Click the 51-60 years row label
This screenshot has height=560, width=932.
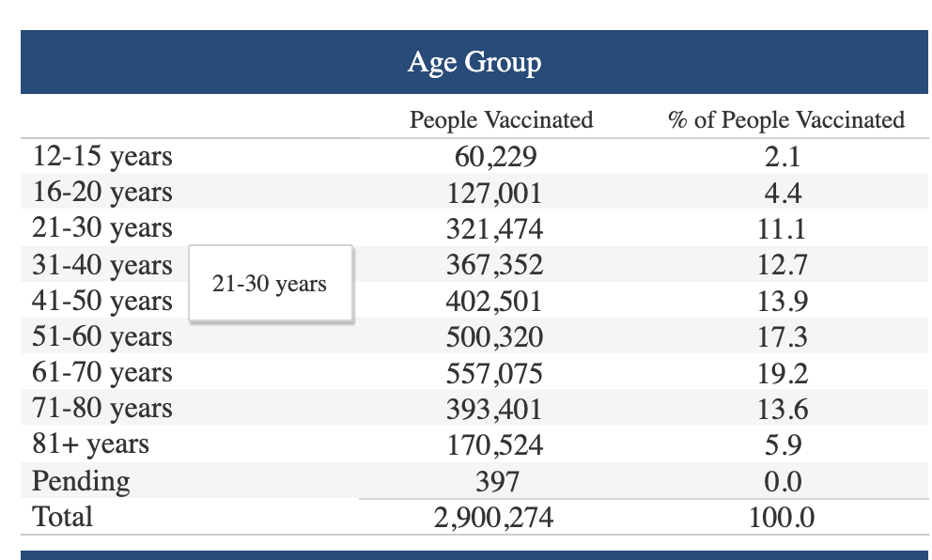[x=102, y=336]
